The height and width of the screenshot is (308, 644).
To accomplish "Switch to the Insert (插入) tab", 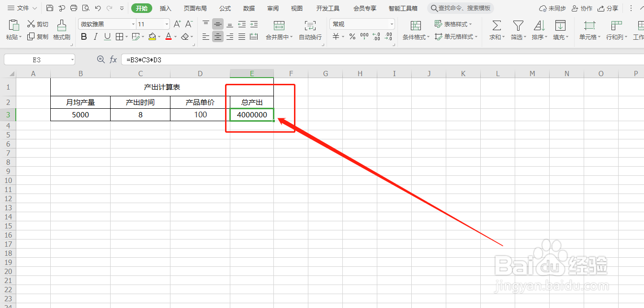I will [165, 9].
